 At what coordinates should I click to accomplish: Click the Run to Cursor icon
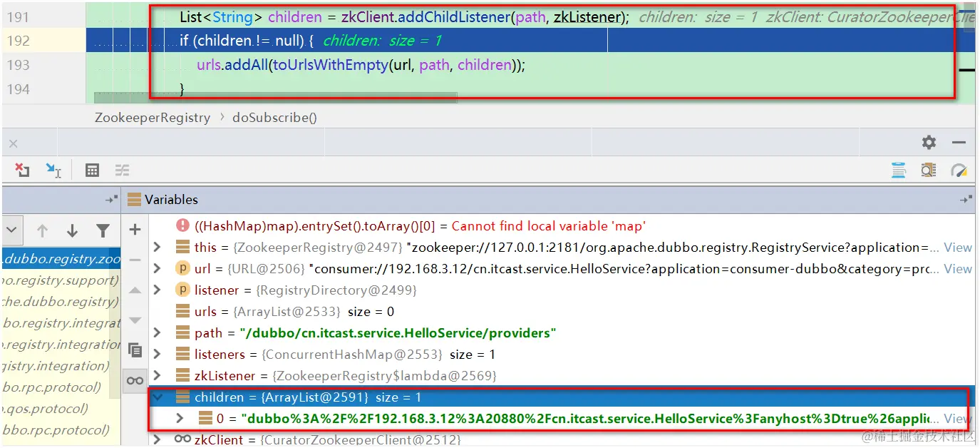click(x=53, y=170)
